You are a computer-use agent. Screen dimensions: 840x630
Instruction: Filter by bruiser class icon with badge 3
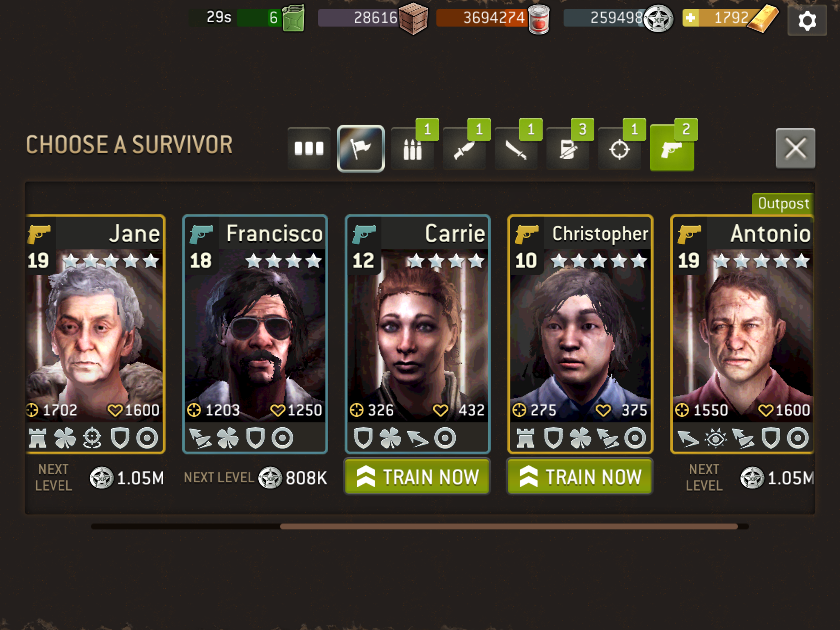click(568, 148)
